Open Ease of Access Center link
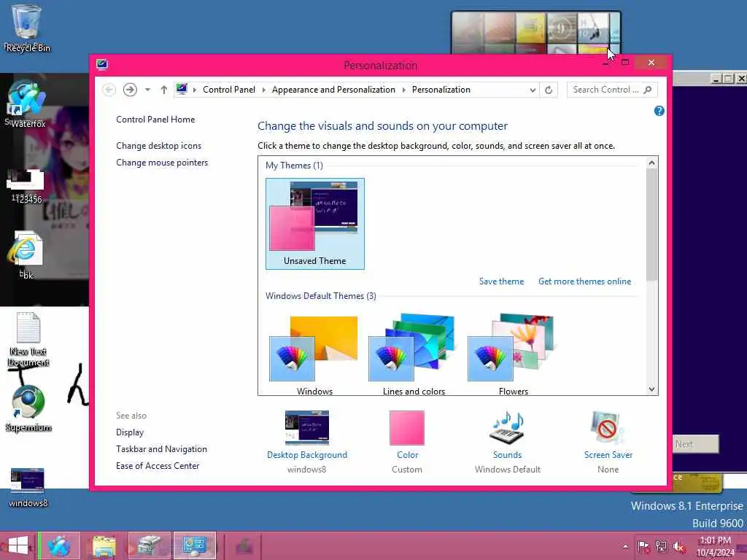 pos(158,466)
